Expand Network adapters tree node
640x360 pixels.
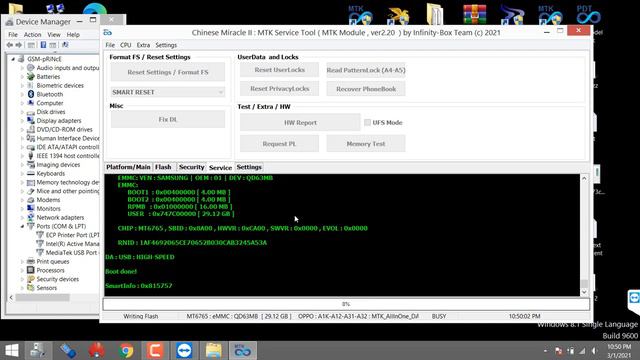(22, 218)
